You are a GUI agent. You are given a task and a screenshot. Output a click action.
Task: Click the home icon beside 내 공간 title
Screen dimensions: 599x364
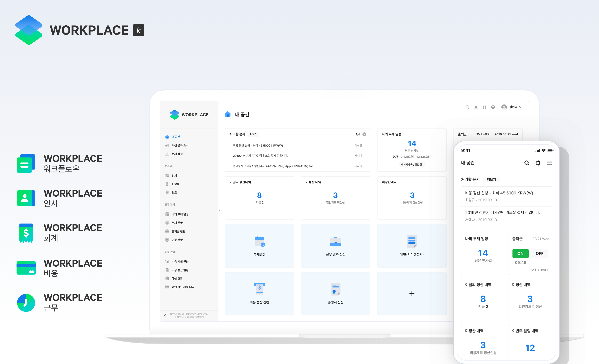[228, 114]
